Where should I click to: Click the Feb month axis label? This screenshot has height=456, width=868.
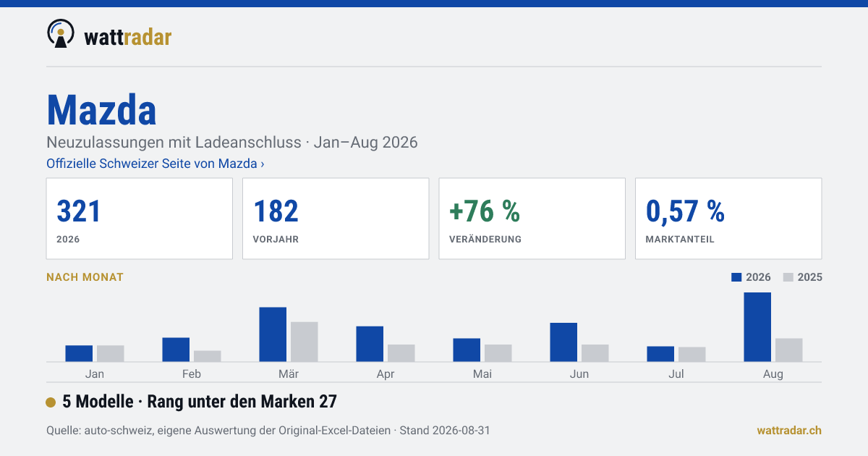pos(192,374)
